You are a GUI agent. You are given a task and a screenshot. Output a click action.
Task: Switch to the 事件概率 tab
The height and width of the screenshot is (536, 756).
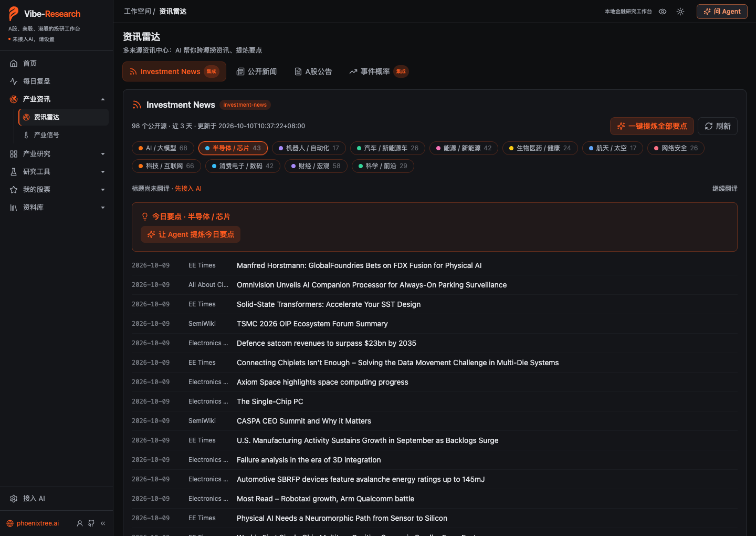pos(379,71)
